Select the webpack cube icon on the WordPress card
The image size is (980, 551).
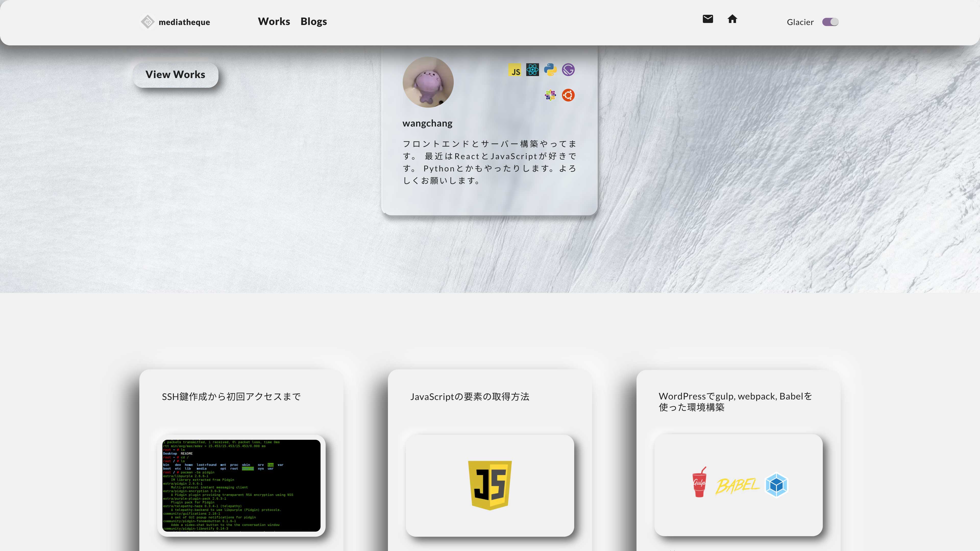pos(776,484)
